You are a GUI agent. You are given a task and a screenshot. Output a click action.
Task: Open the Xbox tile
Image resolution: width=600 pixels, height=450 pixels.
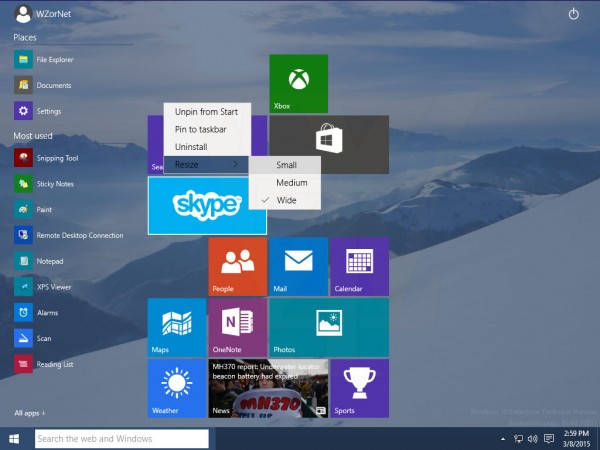pos(298,83)
